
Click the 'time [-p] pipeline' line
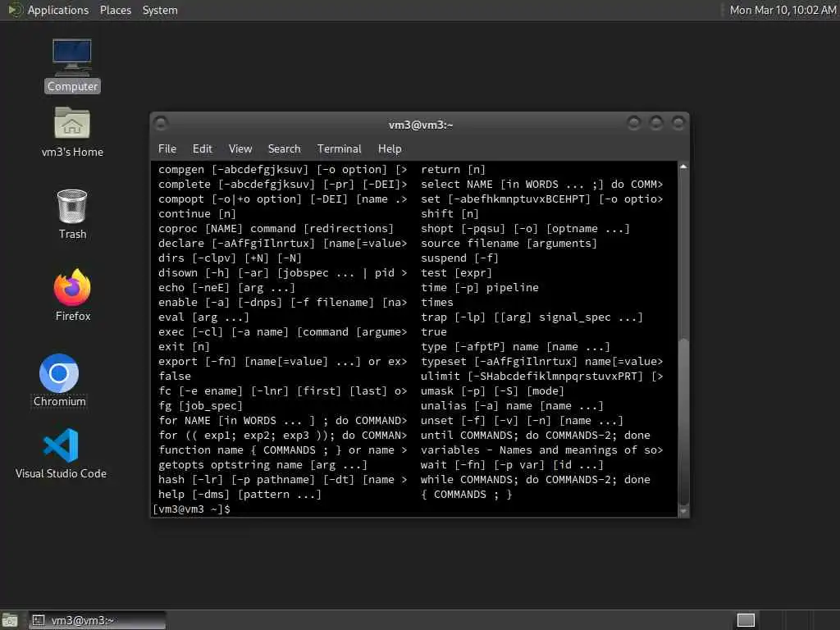479,287
